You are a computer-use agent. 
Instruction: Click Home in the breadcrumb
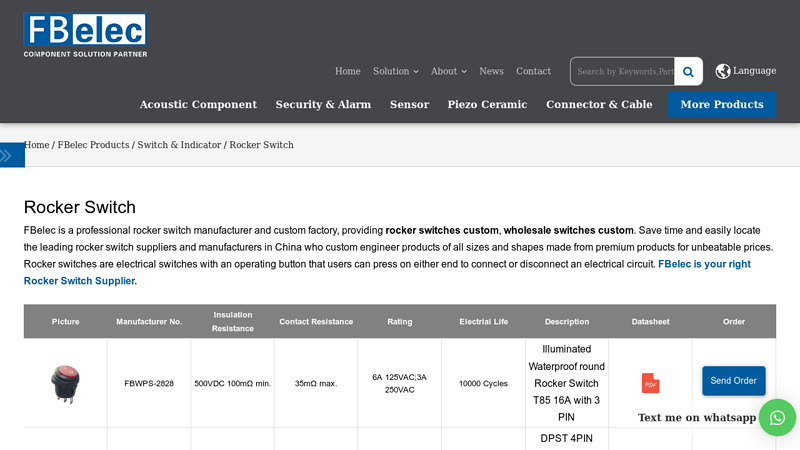tap(37, 145)
